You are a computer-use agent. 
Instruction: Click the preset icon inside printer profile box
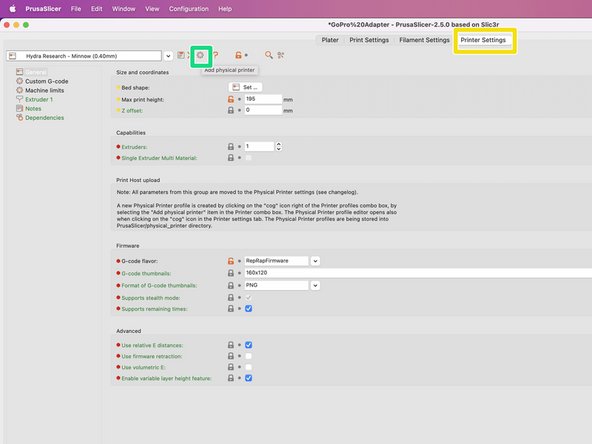pyautogui.click(x=12, y=56)
